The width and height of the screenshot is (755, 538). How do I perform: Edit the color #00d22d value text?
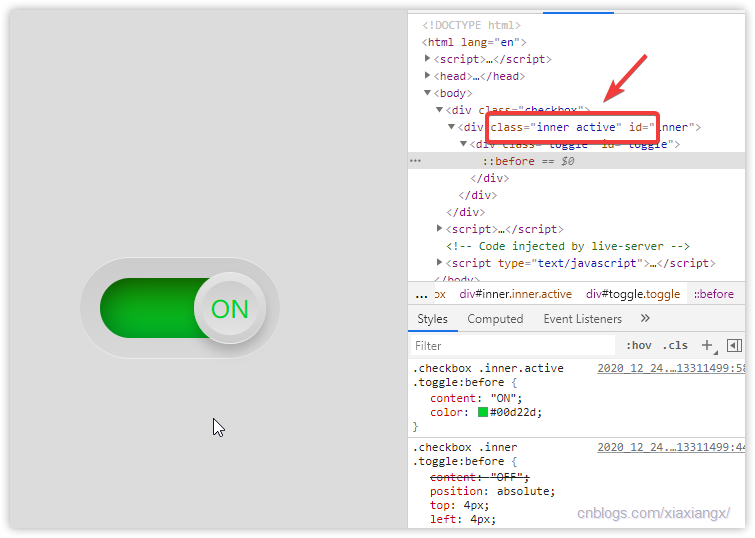(x=513, y=412)
